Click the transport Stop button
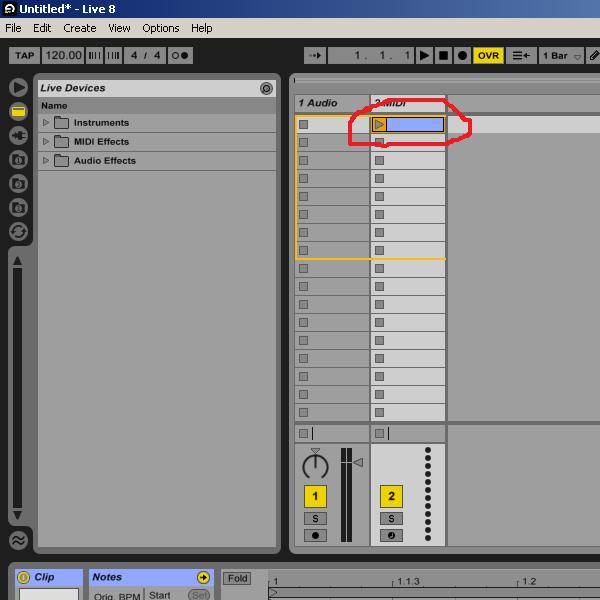The width and height of the screenshot is (600, 600). click(444, 56)
